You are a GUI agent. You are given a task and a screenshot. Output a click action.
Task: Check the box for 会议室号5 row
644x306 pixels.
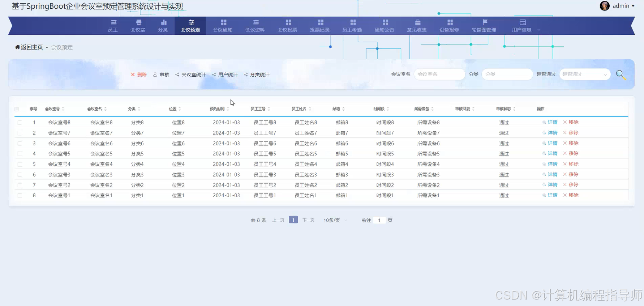[x=20, y=154]
